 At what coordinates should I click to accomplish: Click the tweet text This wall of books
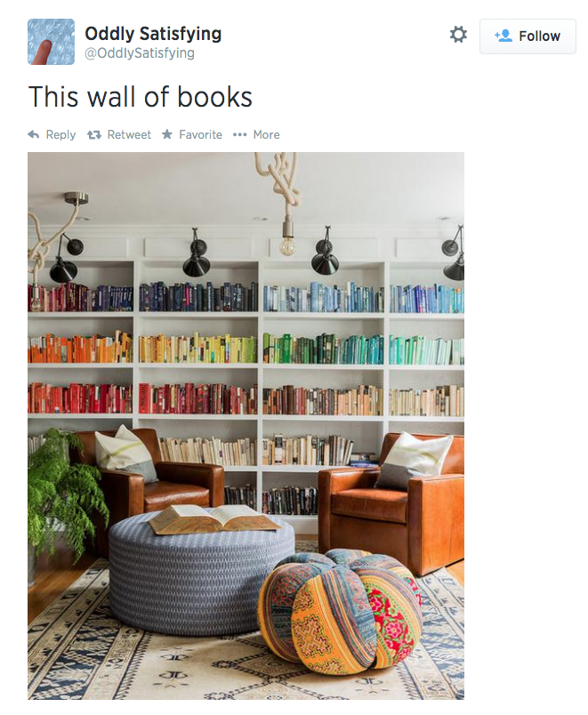(x=140, y=97)
